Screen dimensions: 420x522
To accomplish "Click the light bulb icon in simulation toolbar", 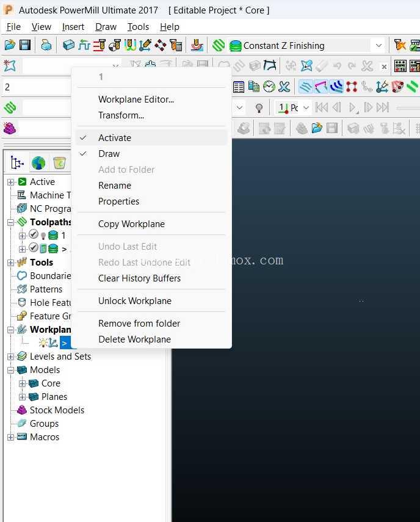I will pyautogui.click(x=259, y=108).
